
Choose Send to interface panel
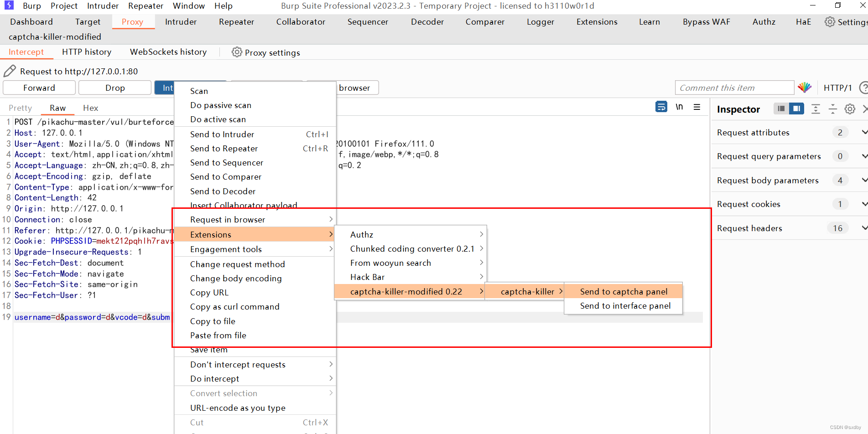[x=623, y=305]
